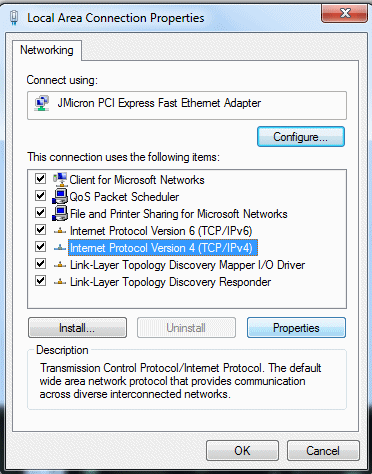Click the Topology Discovery Mapper driver icon
This screenshot has width=372, height=474.
60,265
